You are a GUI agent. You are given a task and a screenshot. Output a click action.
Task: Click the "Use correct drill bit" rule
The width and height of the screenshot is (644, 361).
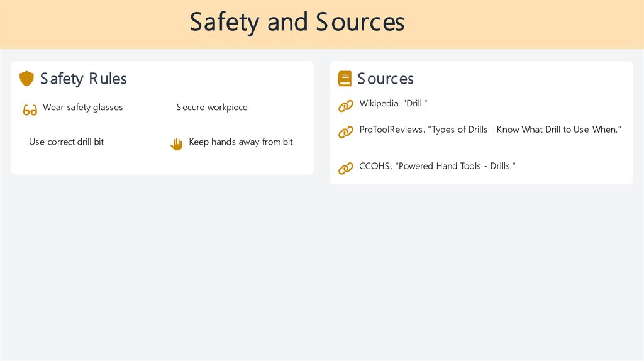66,142
